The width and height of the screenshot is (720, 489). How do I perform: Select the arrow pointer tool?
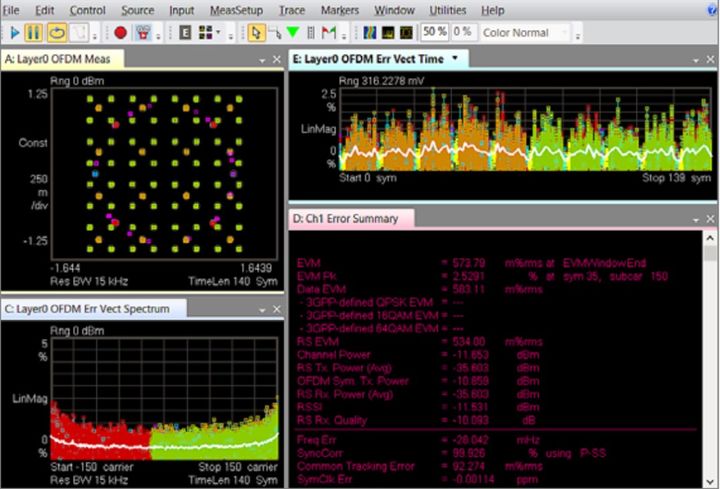(x=256, y=32)
